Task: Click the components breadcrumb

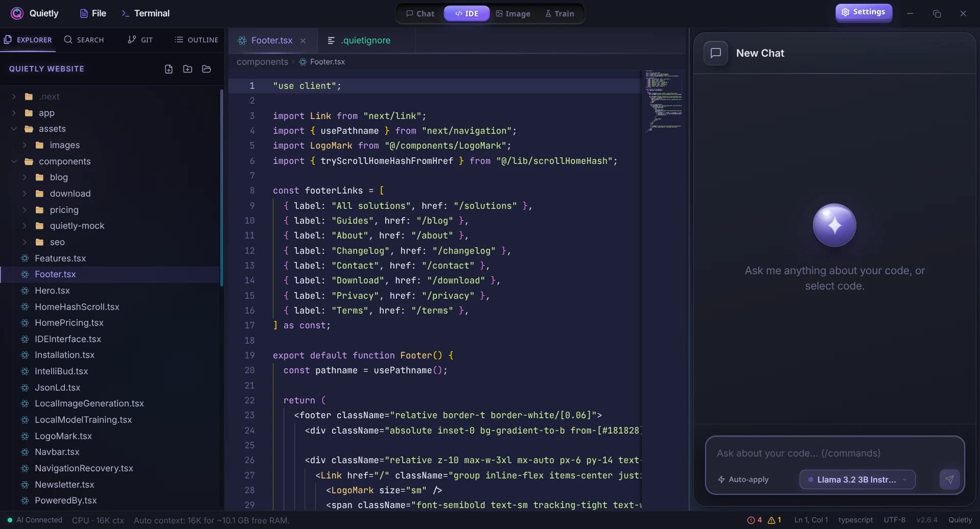Action: tap(262, 62)
